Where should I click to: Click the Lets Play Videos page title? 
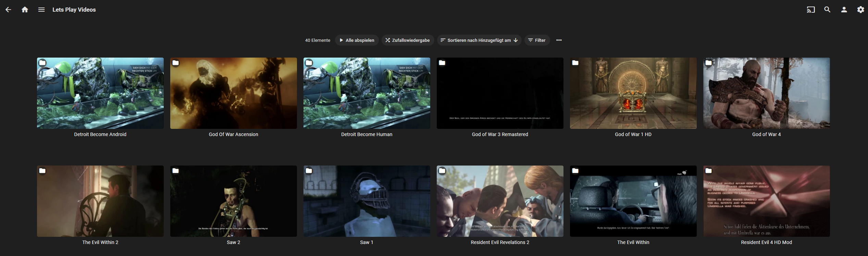click(74, 10)
